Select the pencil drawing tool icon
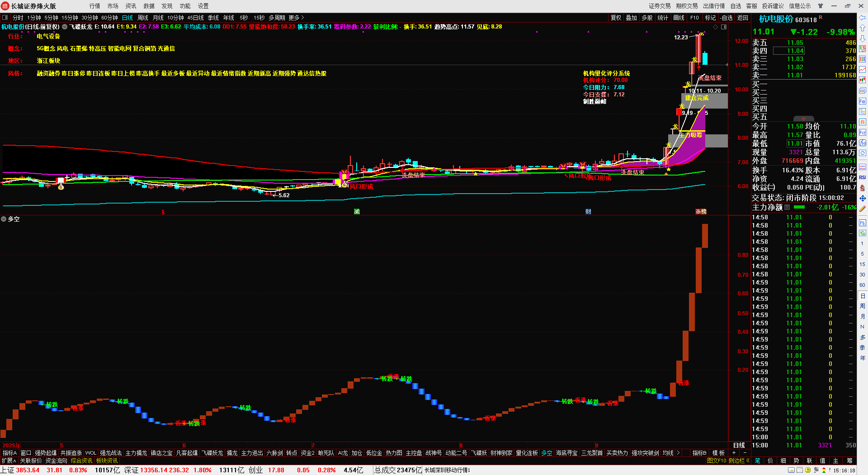 [863, 209]
